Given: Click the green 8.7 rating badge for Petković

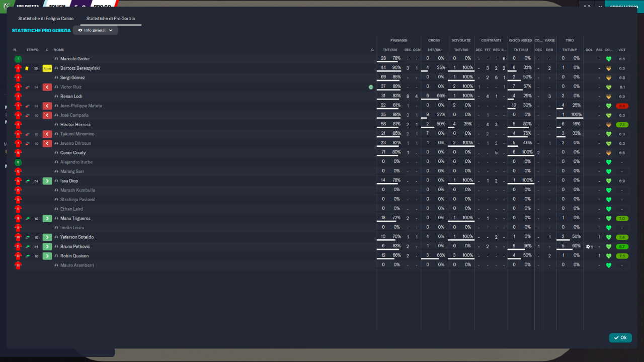Looking at the screenshot, I should [622, 246].
